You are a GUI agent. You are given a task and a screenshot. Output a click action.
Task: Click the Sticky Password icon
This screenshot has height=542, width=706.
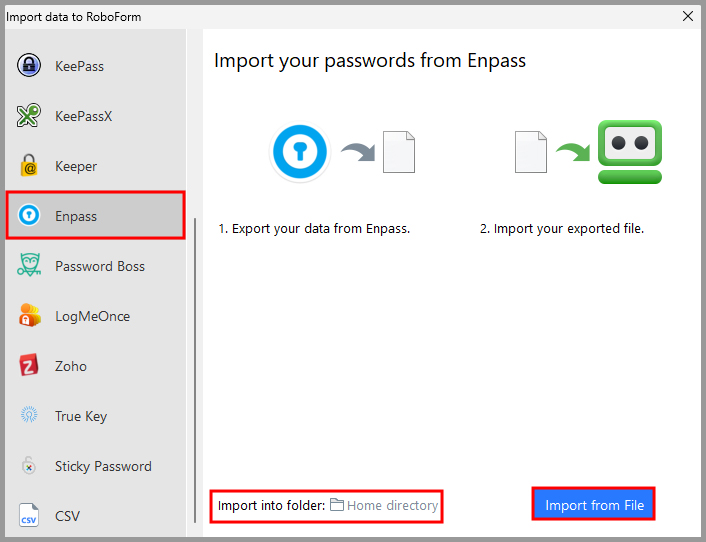(29, 466)
